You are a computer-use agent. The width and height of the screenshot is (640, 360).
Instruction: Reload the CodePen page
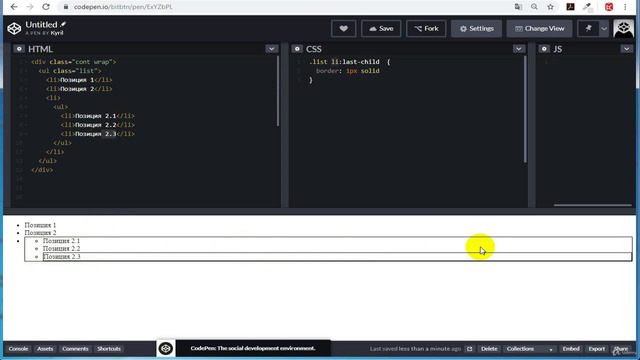pos(46,7)
